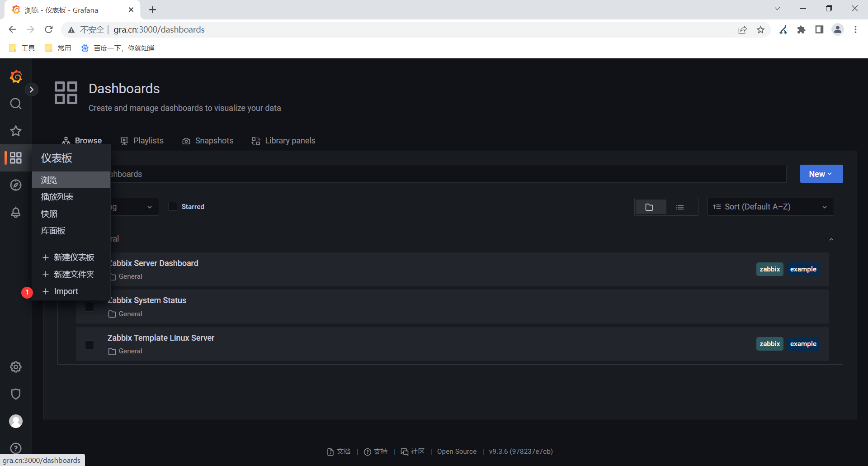This screenshot has width=868, height=466.
Task: Open the Sort (Default A–Z) dropdown
Action: 770,207
